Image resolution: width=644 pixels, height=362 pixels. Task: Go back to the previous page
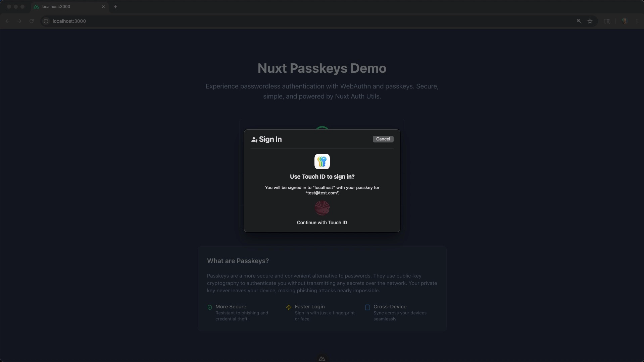coord(7,21)
